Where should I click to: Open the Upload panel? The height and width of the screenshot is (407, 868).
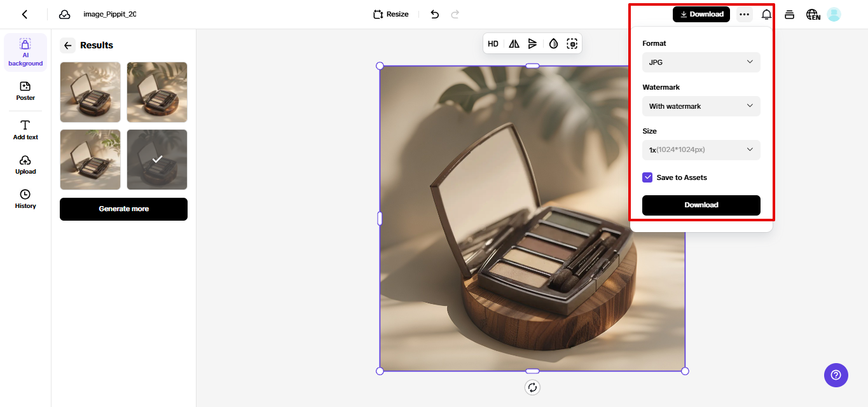[25, 164]
